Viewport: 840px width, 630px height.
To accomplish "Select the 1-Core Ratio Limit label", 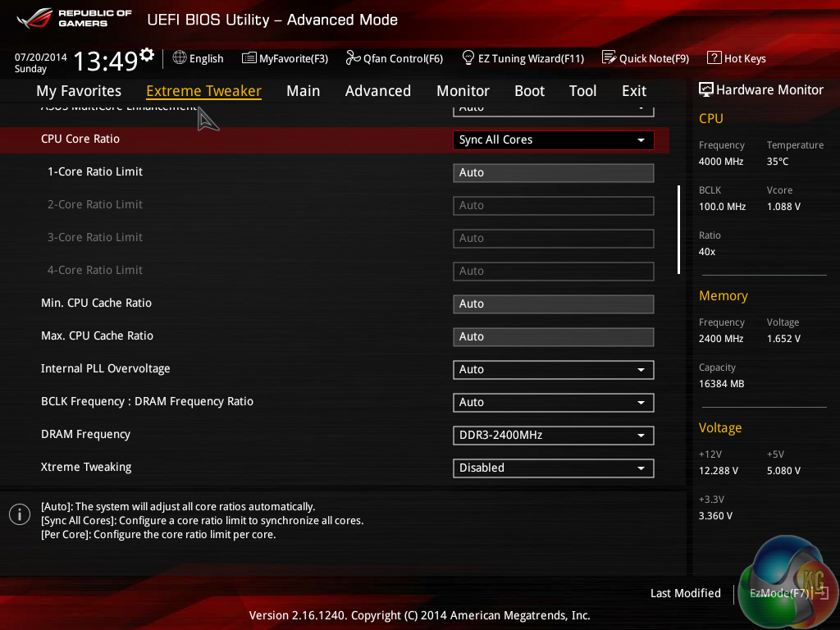I will (x=95, y=171).
